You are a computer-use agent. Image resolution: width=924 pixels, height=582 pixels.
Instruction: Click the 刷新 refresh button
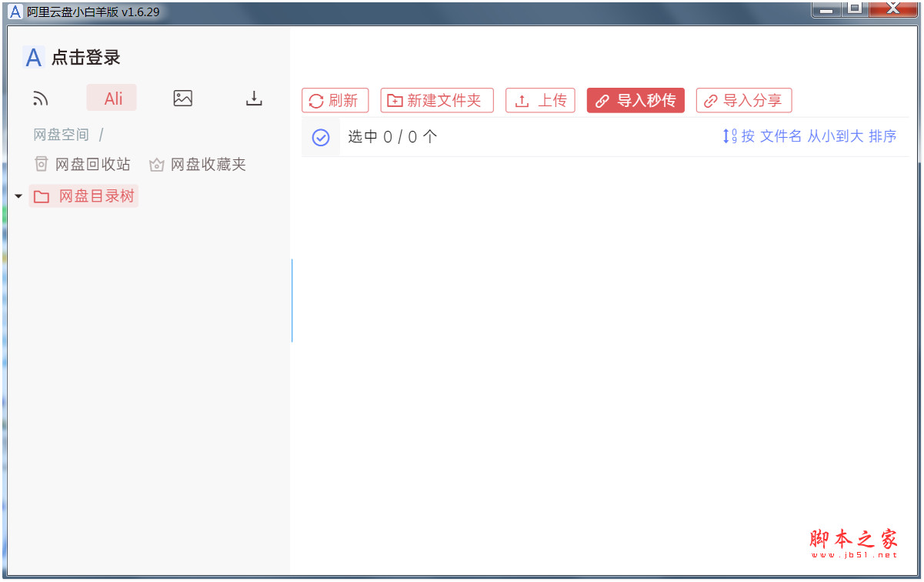pyautogui.click(x=335, y=101)
